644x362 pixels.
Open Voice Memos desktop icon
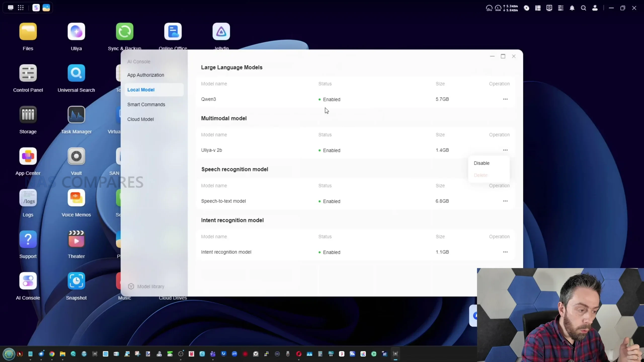point(76,198)
